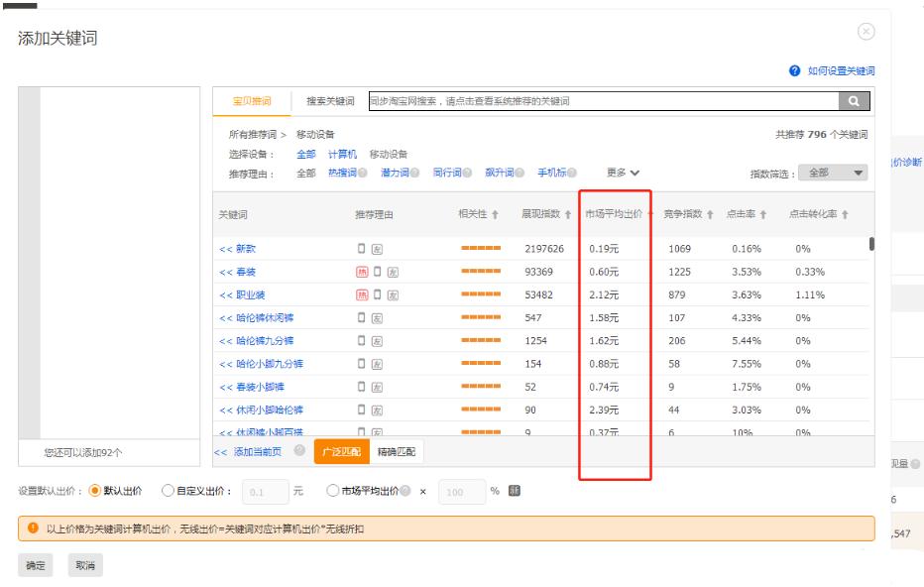
Task: Switch to 搜索关键词 tab
Action: click(330, 101)
